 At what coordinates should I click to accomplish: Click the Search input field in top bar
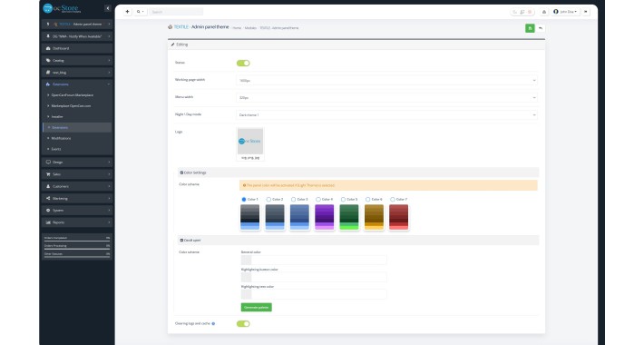176,12
